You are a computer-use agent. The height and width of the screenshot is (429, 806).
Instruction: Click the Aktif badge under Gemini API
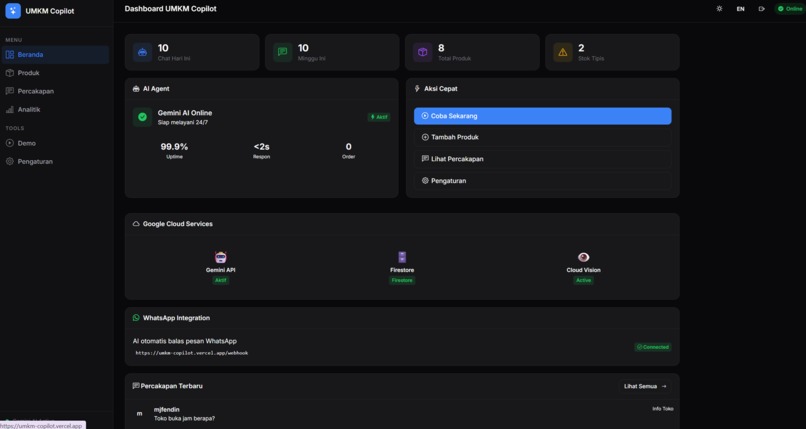click(x=221, y=281)
